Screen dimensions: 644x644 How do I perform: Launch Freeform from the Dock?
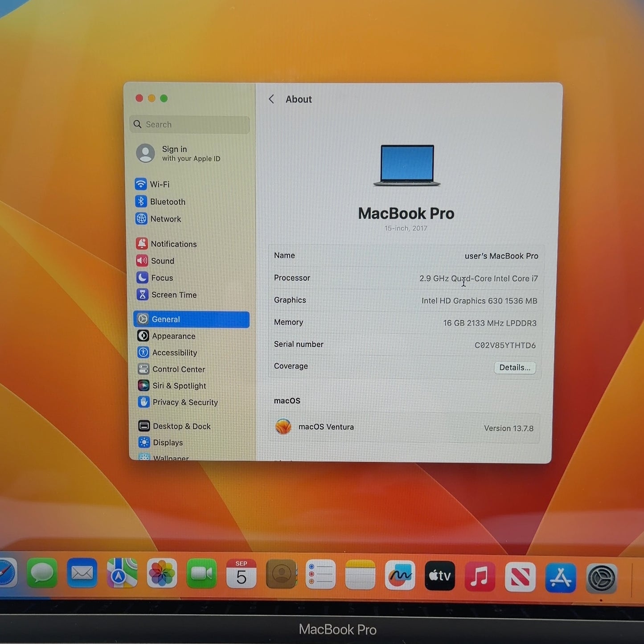click(x=400, y=576)
